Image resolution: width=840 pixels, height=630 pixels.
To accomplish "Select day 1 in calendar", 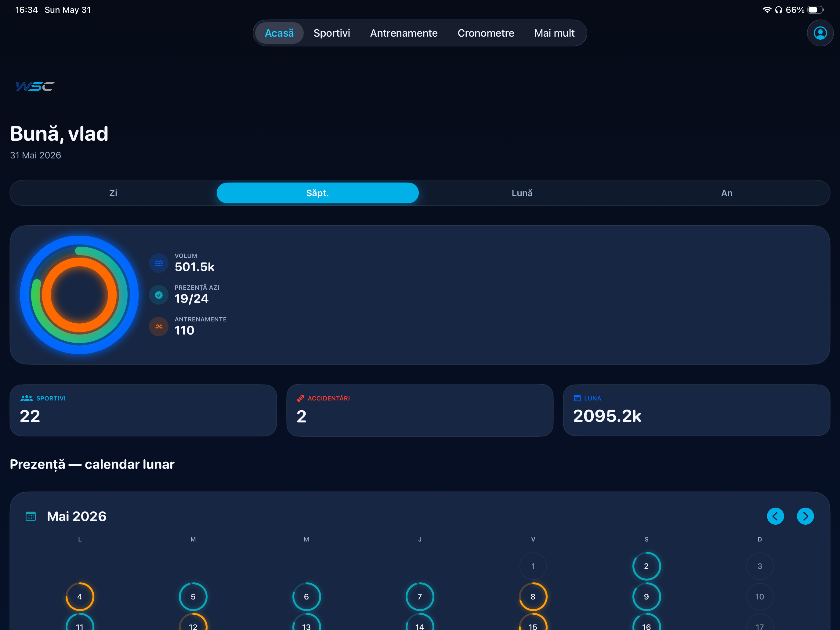I will pyautogui.click(x=533, y=566).
